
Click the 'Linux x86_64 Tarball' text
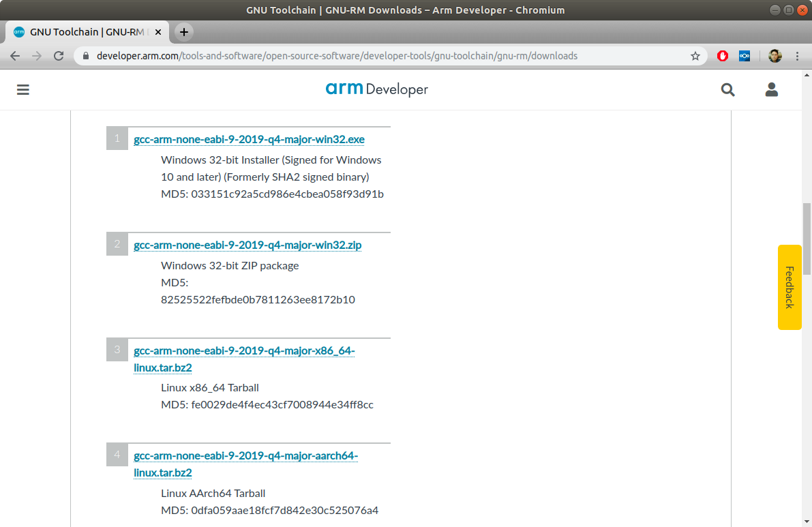pyautogui.click(x=210, y=388)
